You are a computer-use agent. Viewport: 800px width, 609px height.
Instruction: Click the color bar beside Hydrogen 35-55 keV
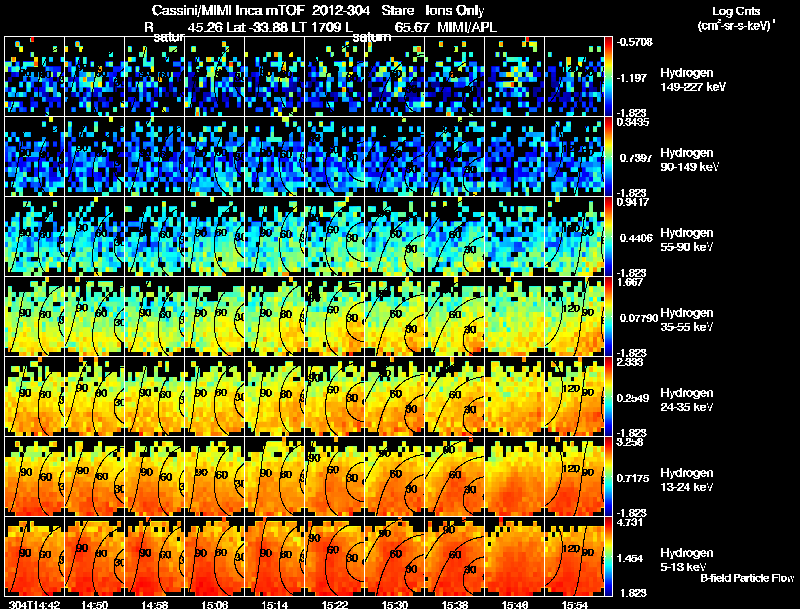608,316
